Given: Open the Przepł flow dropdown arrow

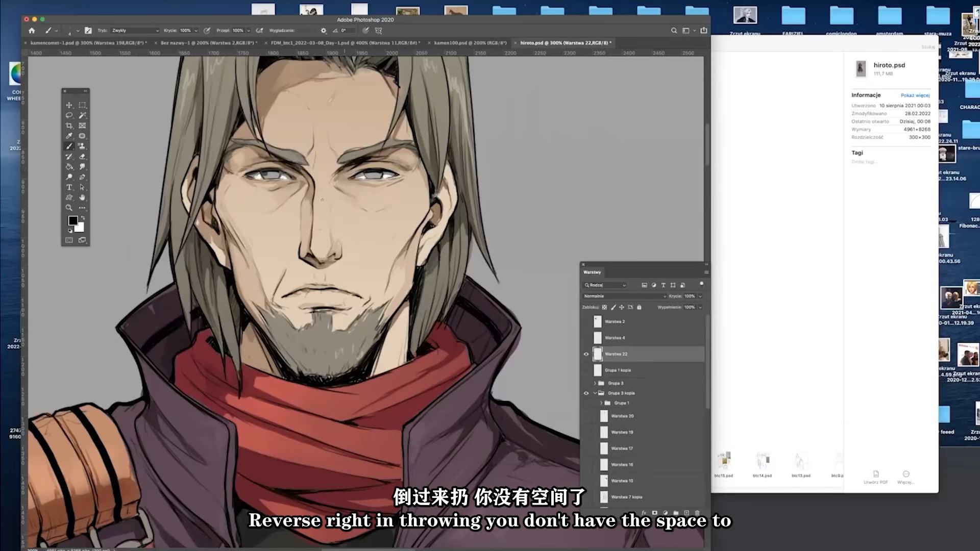Looking at the screenshot, I should coord(249,31).
